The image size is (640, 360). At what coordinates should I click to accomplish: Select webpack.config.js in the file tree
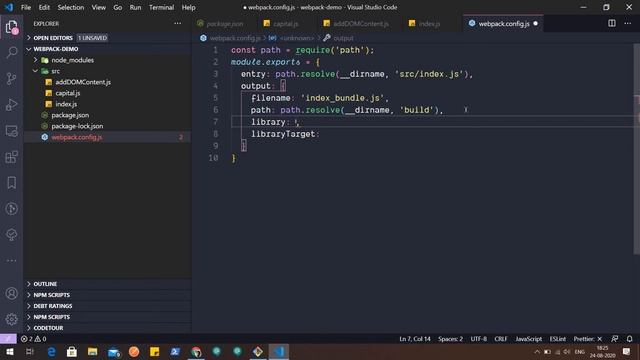[x=107, y=137]
